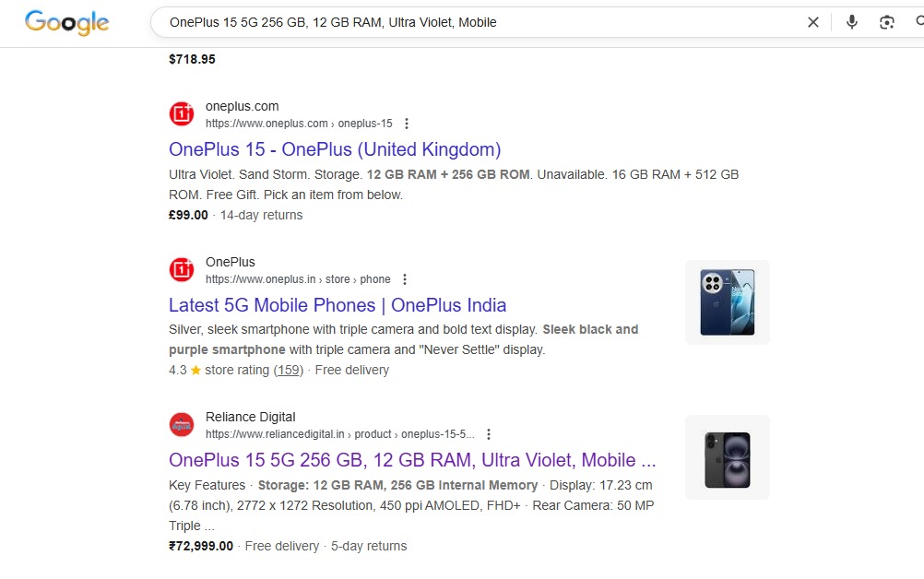924x579 pixels.
Task: Open more options for Reliance Digital result
Action: (x=489, y=434)
